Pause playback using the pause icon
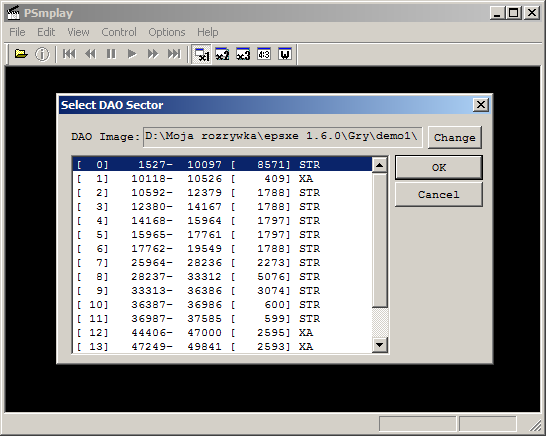Screen dimensions: 546x436 coord(111,54)
